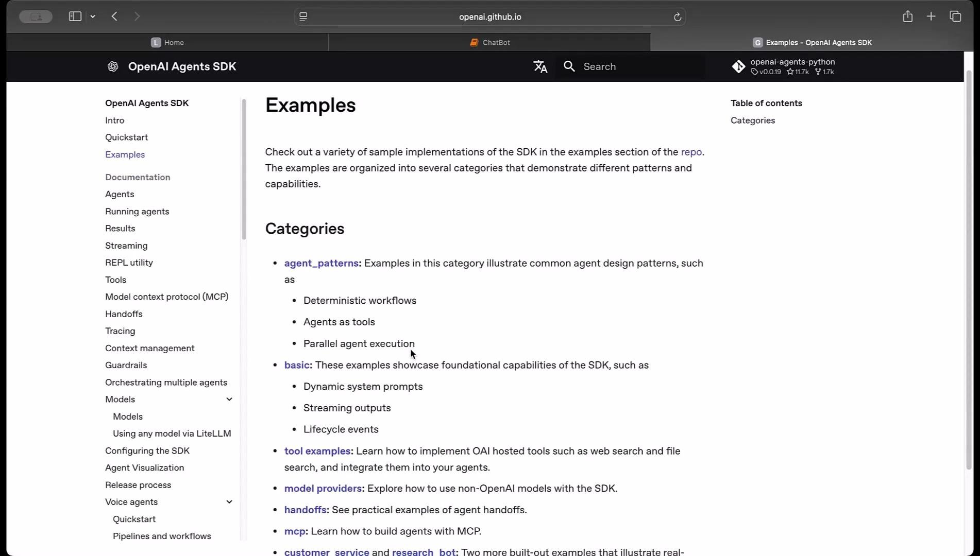Click the Share icon in Safari toolbar
The image size is (980, 556).
[908, 16]
